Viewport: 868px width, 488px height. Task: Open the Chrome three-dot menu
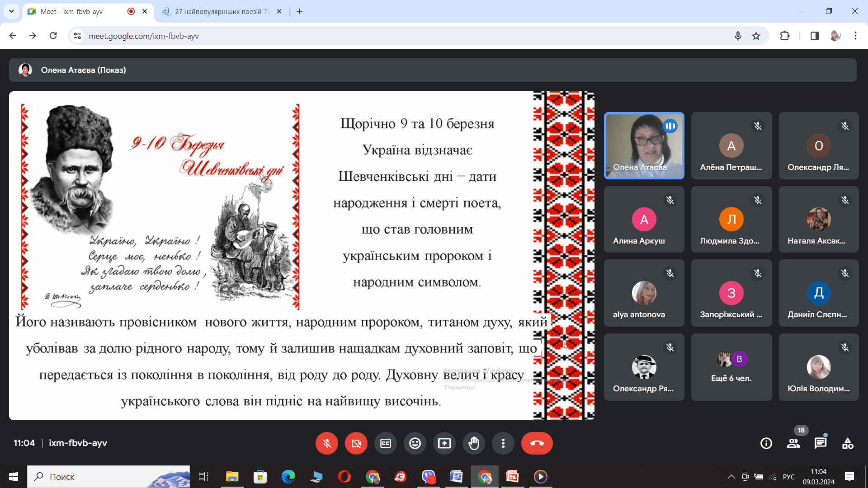coord(855,36)
